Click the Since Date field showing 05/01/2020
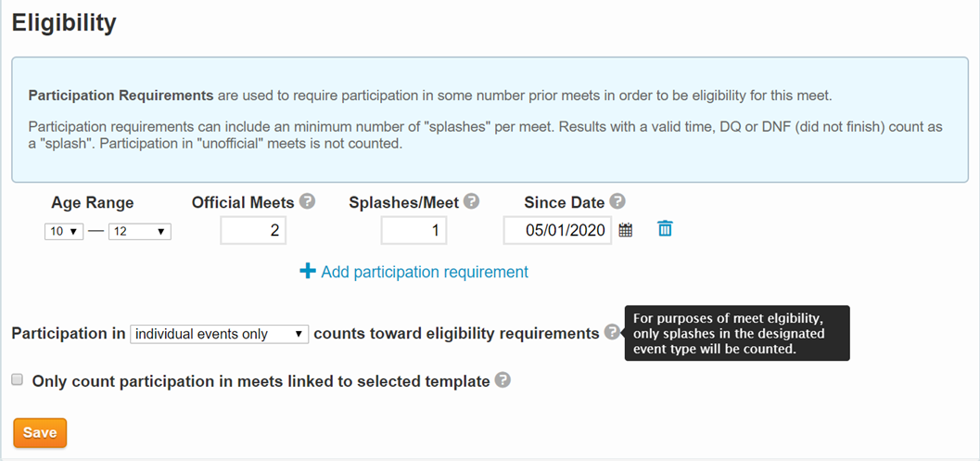The width and height of the screenshot is (980, 461). click(x=557, y=231)
